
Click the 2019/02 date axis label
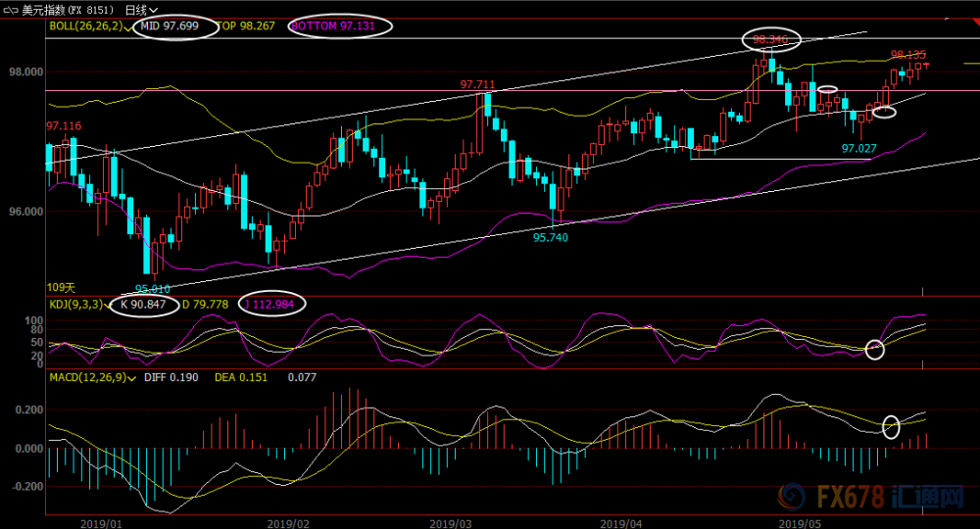click(x=288, y=523)
